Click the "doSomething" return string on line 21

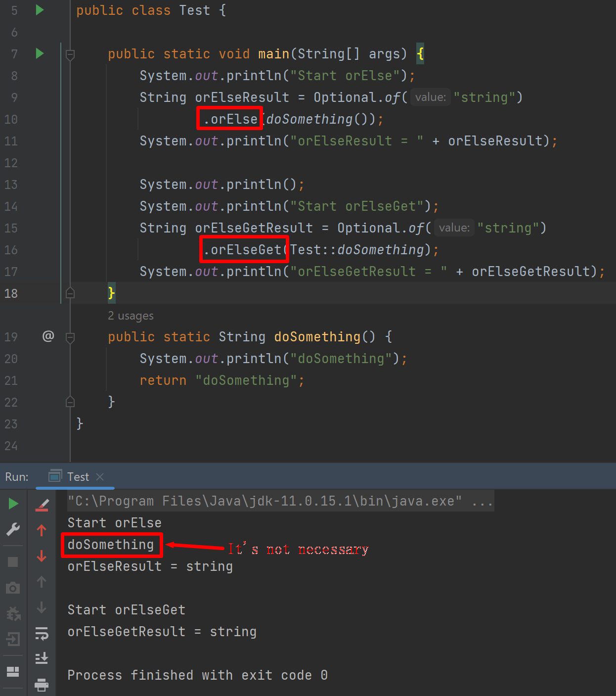[x=246, y=380]
